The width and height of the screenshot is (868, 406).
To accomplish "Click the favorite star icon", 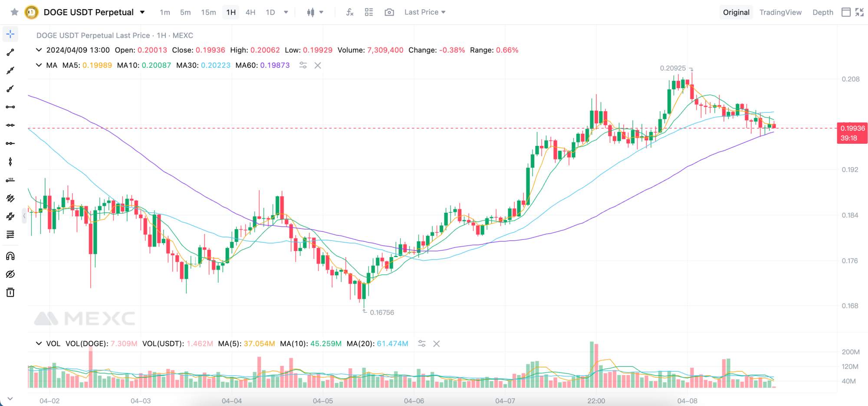I will click(14, 12).
